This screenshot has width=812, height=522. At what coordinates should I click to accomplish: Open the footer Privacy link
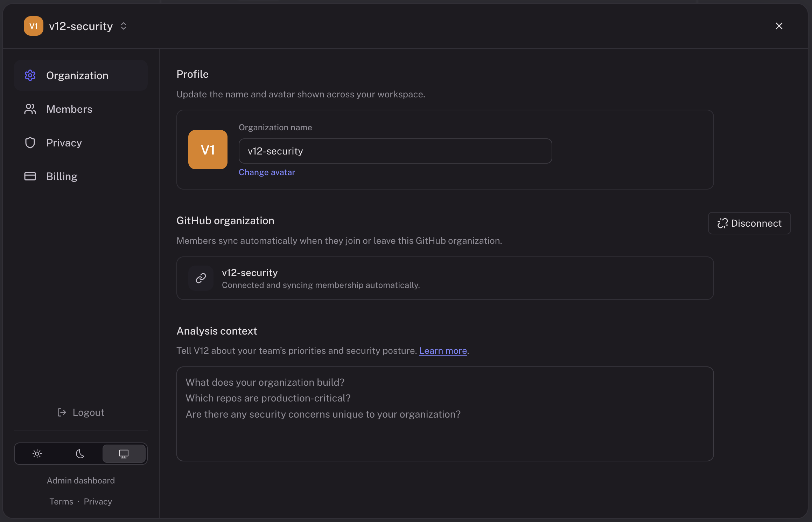tap(98, 501)
